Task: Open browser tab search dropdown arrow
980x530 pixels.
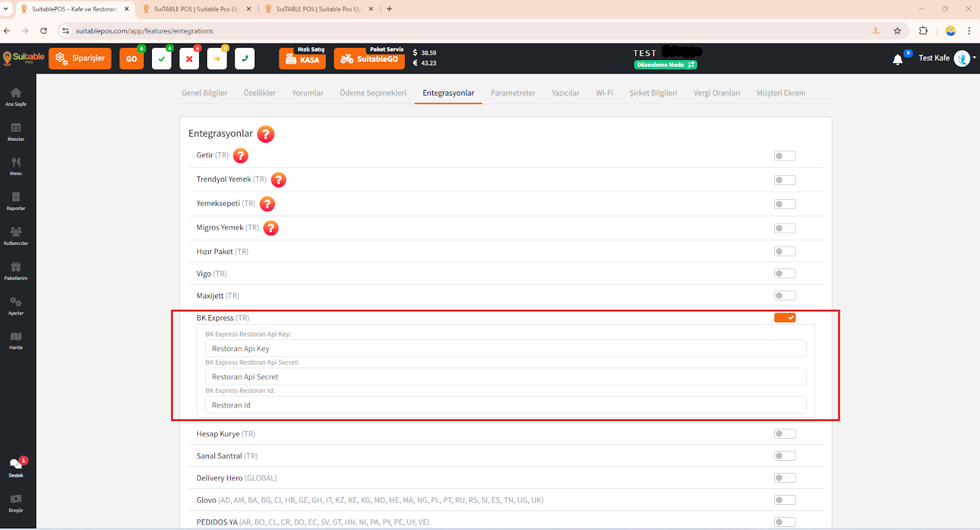Action: 6,9
